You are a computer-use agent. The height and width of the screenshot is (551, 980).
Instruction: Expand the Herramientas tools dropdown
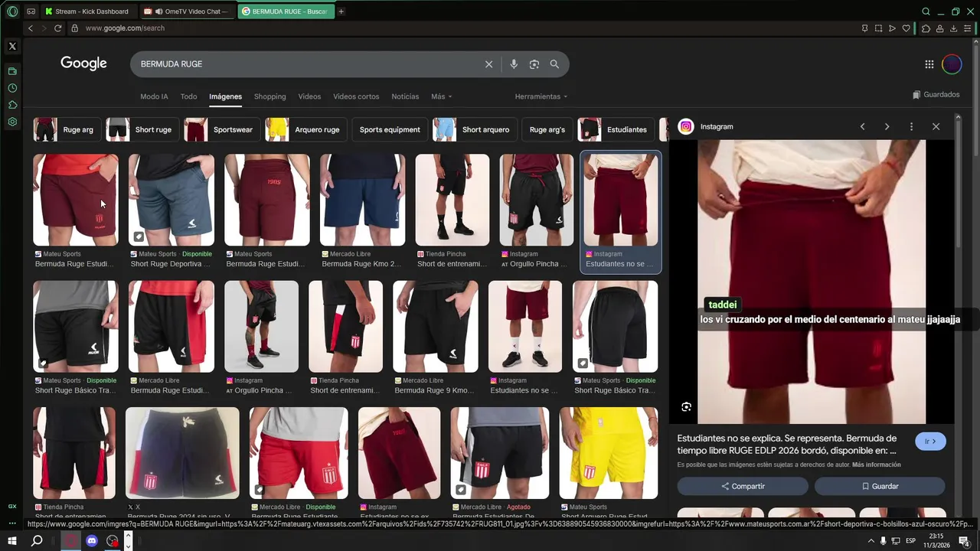(x=541, y=97)
